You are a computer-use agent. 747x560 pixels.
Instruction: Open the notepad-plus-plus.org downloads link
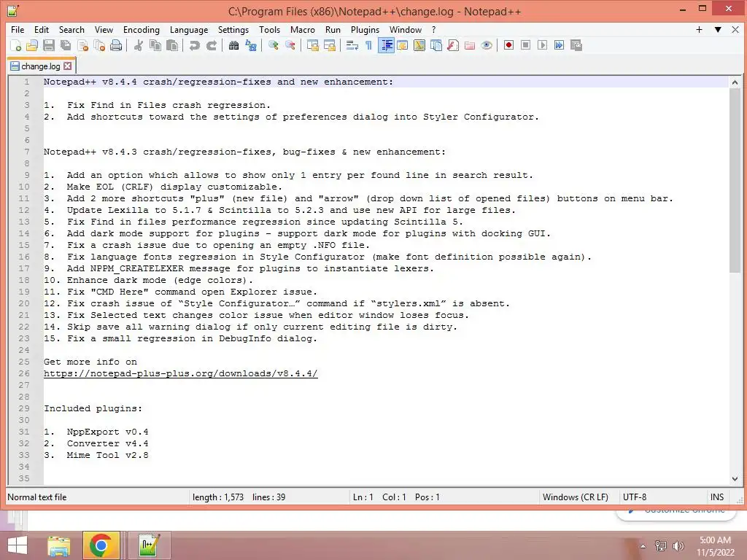181,373
